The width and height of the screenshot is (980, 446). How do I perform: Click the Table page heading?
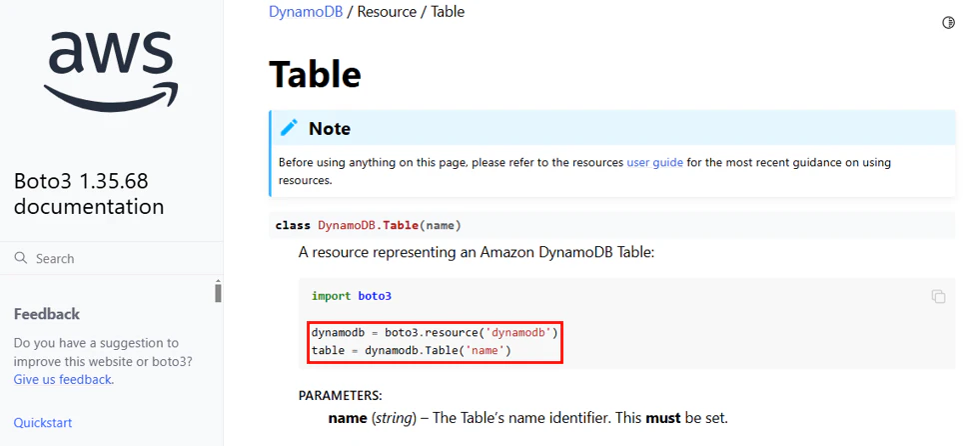click(315, 74)
